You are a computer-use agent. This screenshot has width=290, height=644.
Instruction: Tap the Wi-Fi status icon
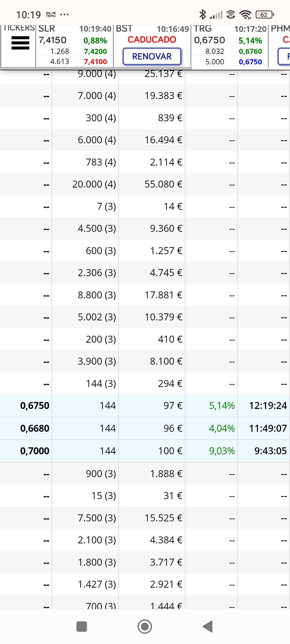(x=245, y=14)
